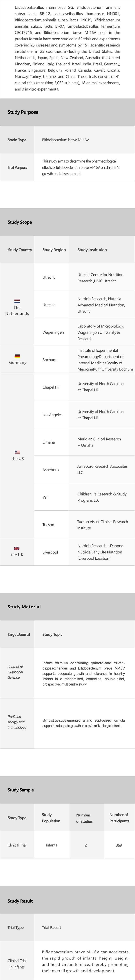The image size is (135, 980).
Task: Select the Study Purpose section header
Action: 23,112
